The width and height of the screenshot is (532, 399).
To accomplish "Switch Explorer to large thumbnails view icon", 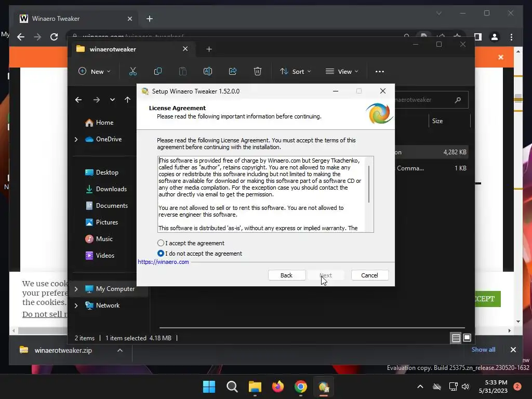I will pos(467,338).
